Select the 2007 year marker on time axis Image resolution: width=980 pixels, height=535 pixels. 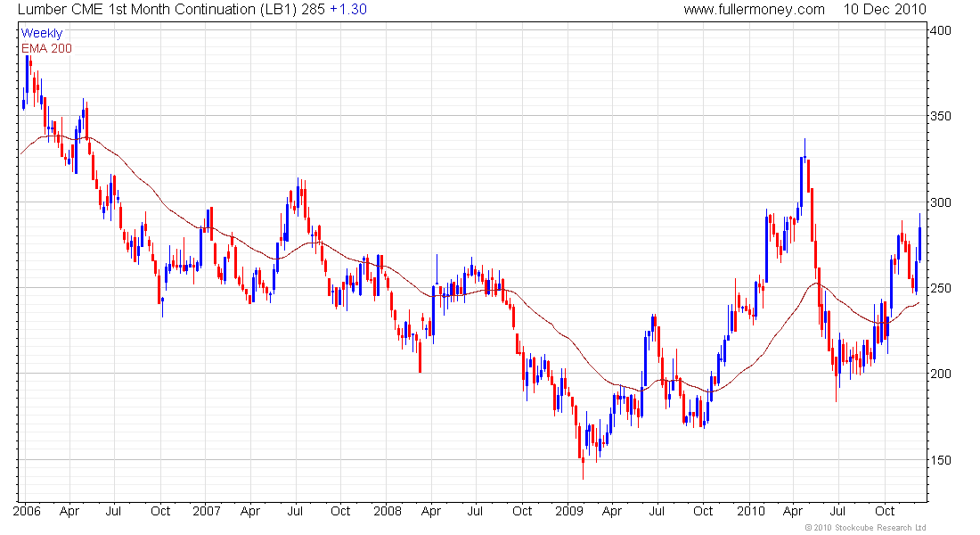click(x=206, y=511)
